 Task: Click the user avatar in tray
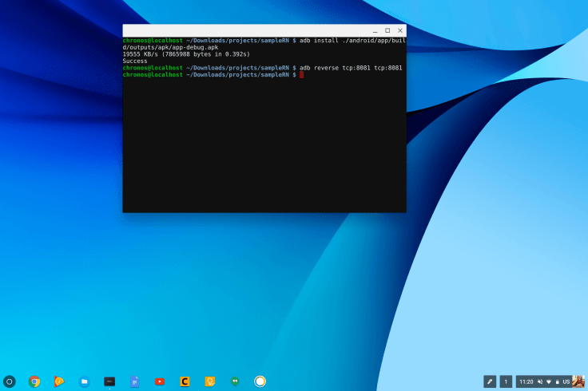click(x=578, y=381)
